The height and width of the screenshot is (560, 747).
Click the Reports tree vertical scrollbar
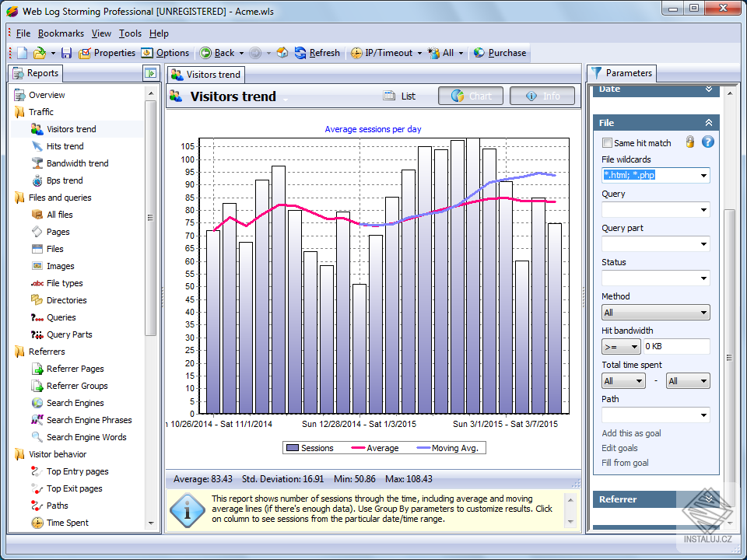pos(150,218)
